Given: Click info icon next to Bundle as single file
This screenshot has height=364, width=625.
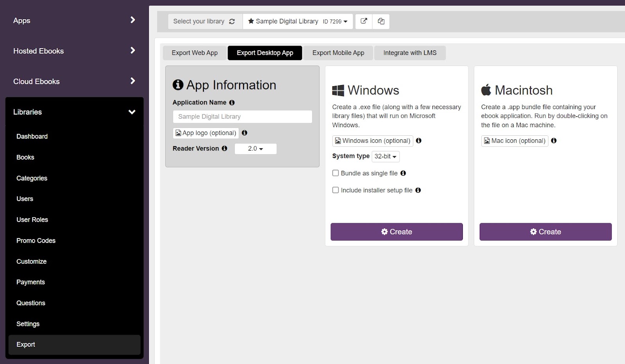Looking at the screenshot, I should [x=403, y=173].
